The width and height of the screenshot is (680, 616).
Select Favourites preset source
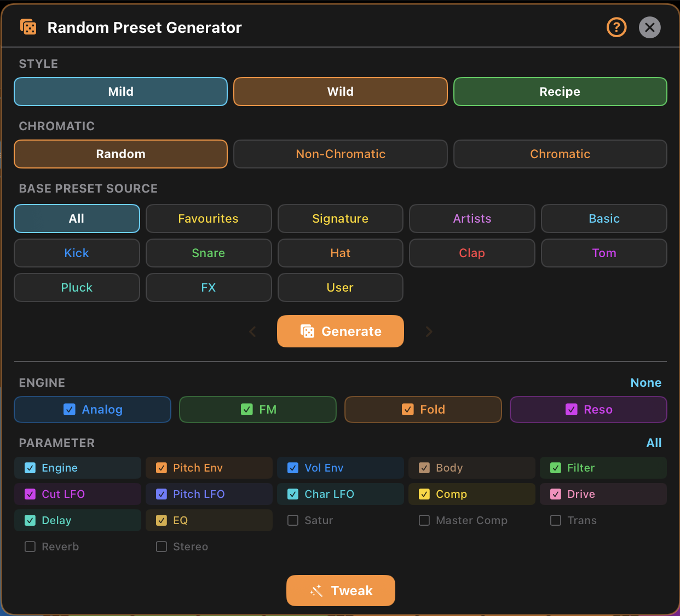tap(209, 218)
